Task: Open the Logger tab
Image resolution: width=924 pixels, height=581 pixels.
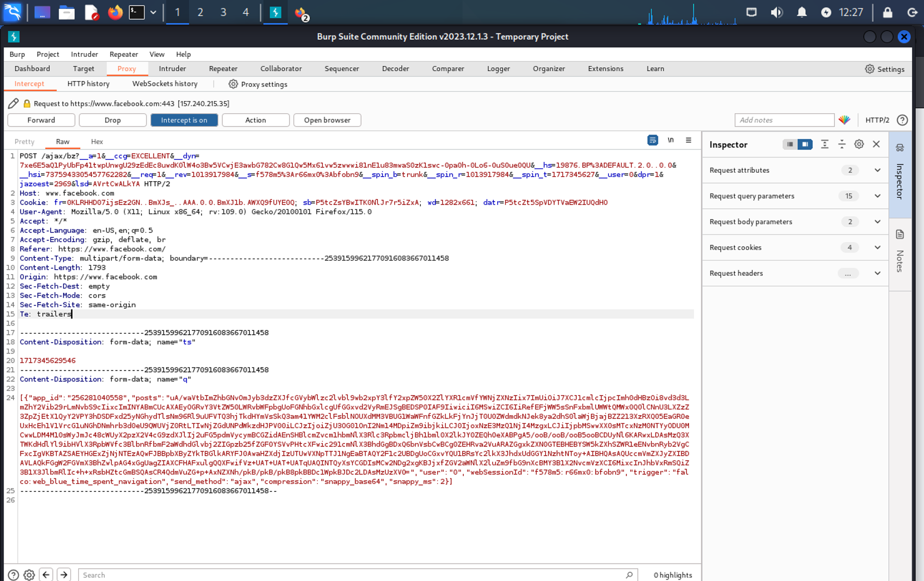Action: click(x=498, y=68)
